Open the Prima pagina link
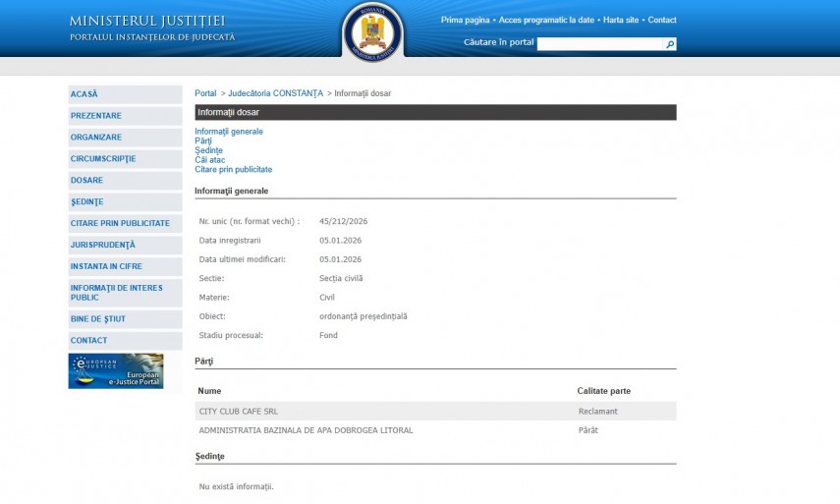Screen dimensions: 840x504 [466, 20]
